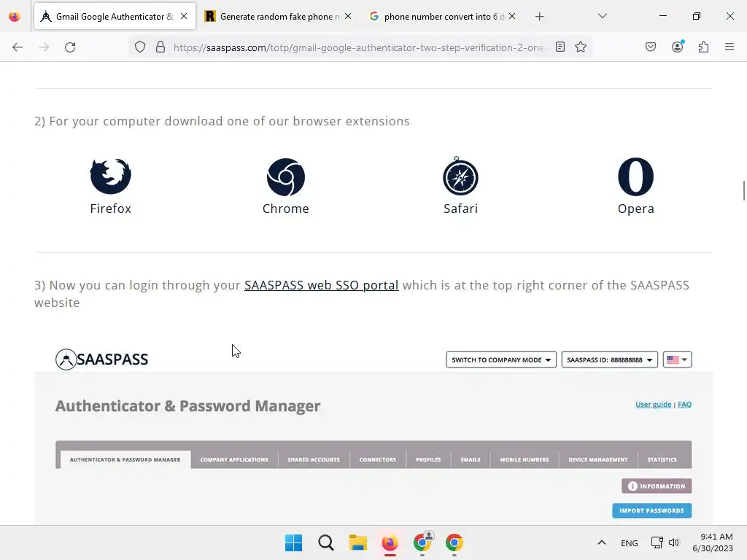This screenshot has height=560, width=747.
Task: Open Windows taskbar search
Action: pyautogui.click(x=326, y=542)
